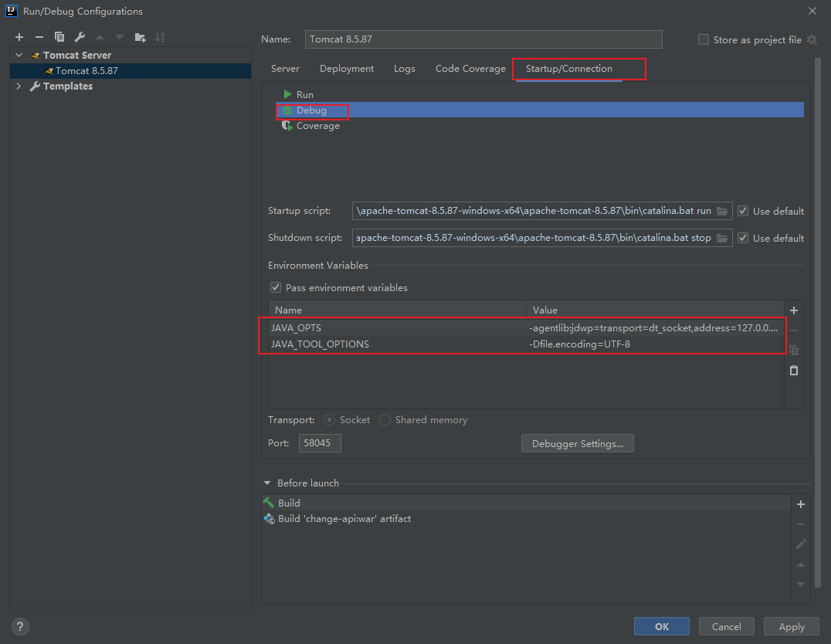Toggle Use default for startup script
The width and height of the screenshot is (831, 644).
click(743, 211)
